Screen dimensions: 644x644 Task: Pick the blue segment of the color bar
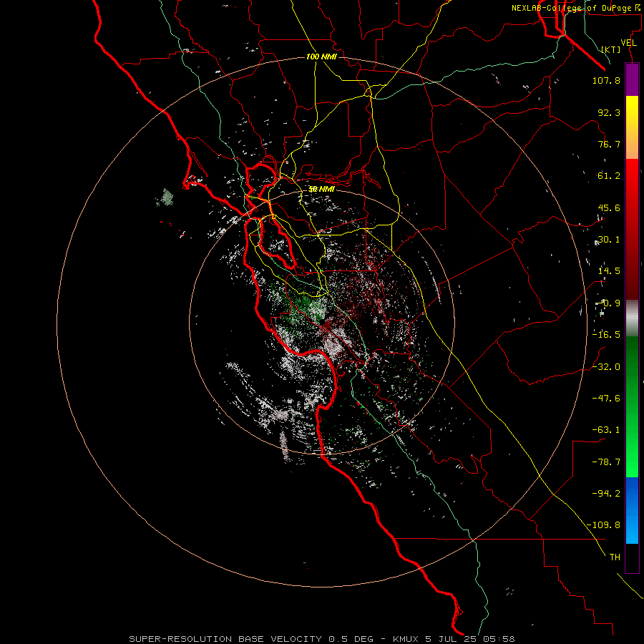coord(632,510)
